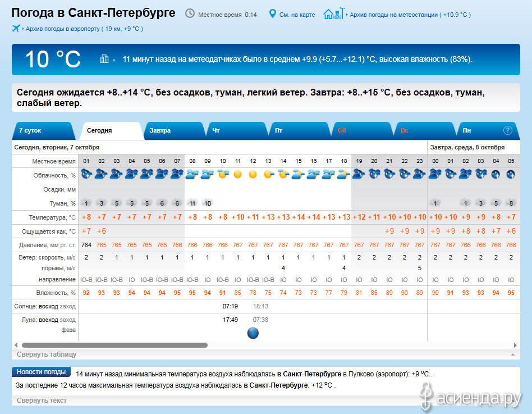Image resolution: width=532 pixels, height=414 pixels.
Task: Click the sunny icon at hour 12
Action: click(x=253, y=174)
